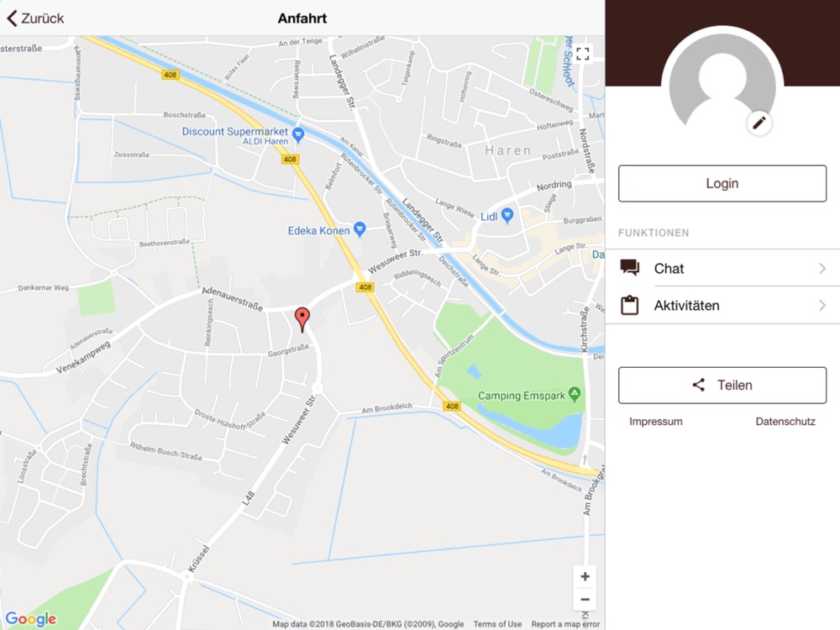
Task: Edit profile picture with pencil icon
Action: (x=759, y=123)
